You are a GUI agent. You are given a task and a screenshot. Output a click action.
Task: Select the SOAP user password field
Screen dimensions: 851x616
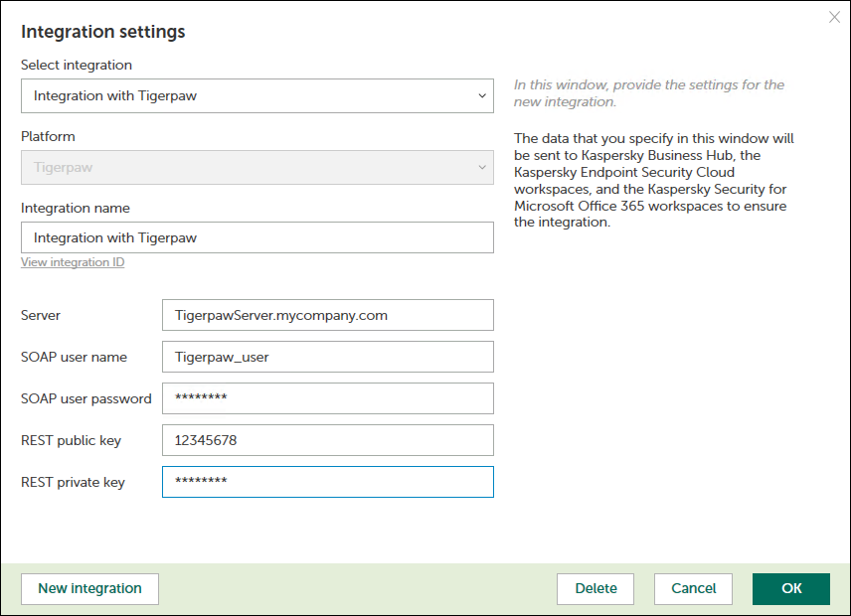[327, 398]
